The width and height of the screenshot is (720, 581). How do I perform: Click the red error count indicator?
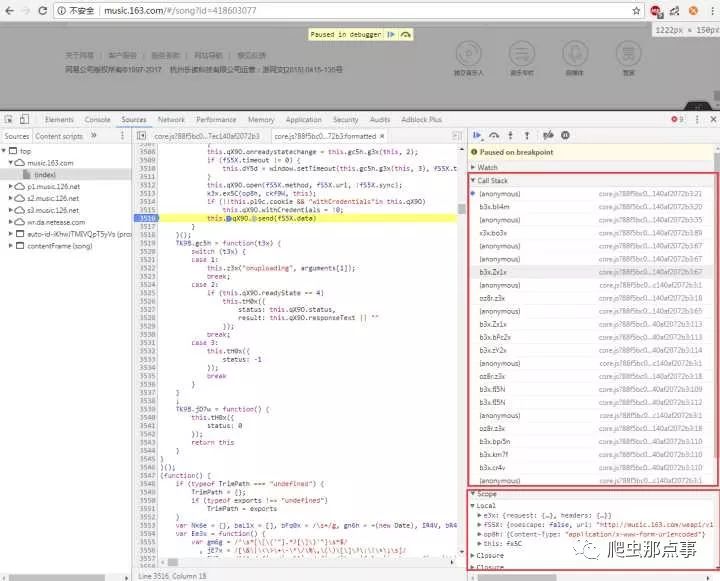tap(677, 119)
